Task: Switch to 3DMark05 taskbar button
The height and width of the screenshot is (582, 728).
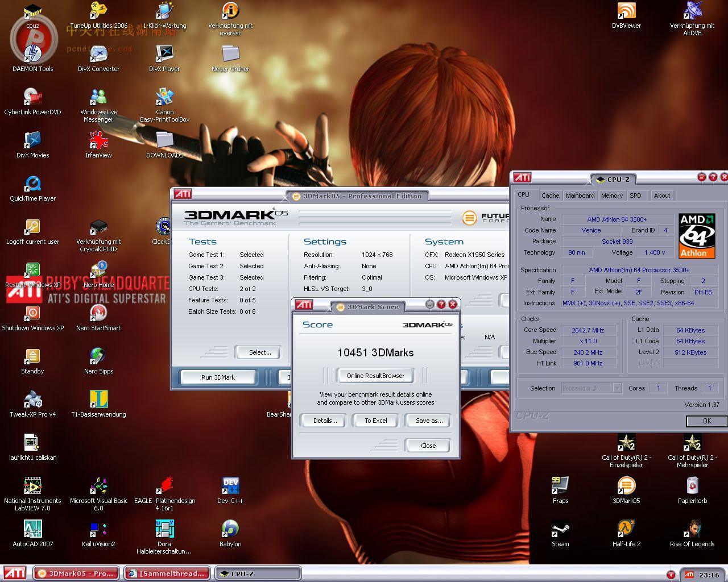Action: [76, 573]
